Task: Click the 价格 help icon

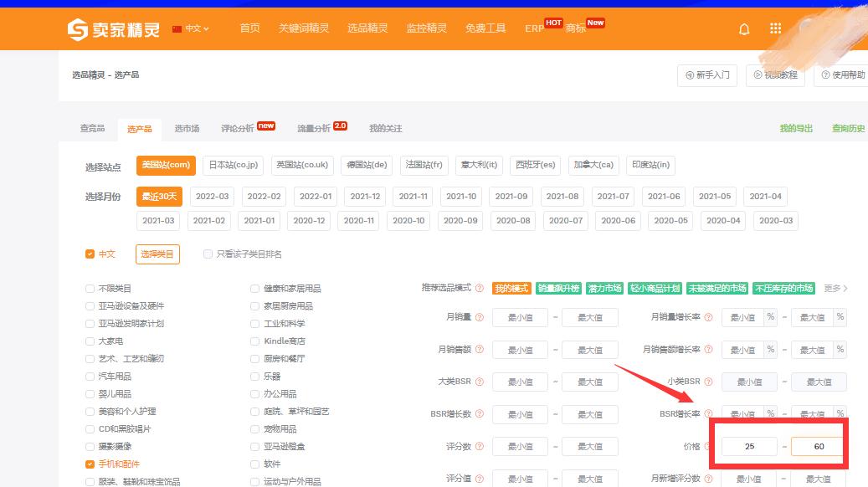Action: (708, 446)
